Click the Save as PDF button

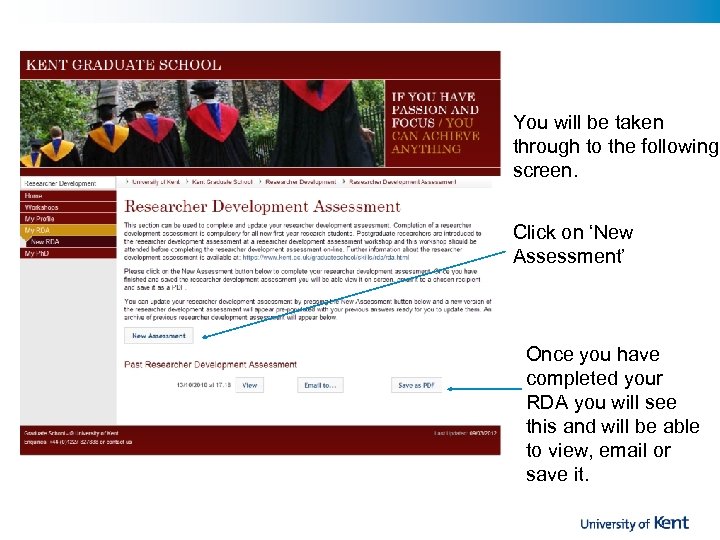click(x=416, y=385)
